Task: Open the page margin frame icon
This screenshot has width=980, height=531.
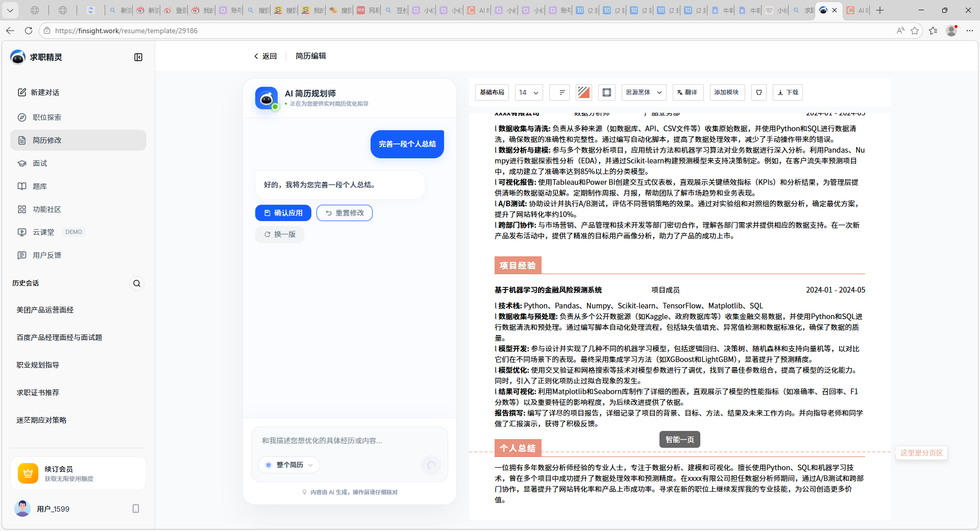Action: click(607, 92)
